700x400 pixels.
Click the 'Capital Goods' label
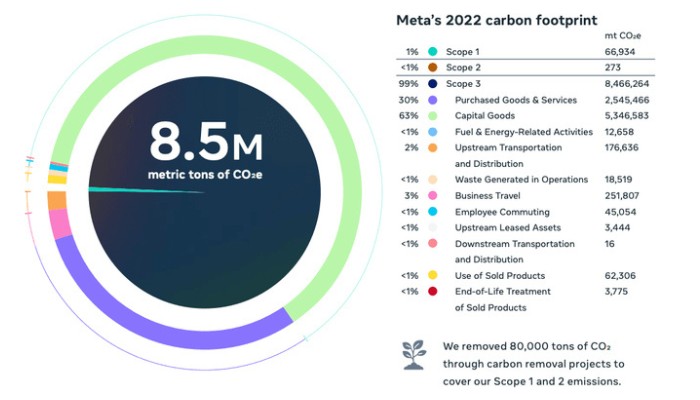[485, 116]
